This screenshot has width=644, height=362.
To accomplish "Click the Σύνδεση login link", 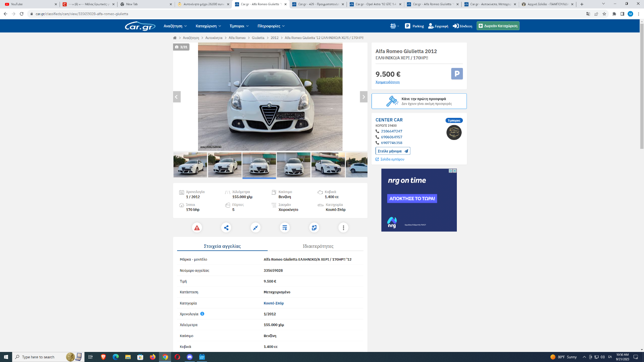I will pos(462,26).
